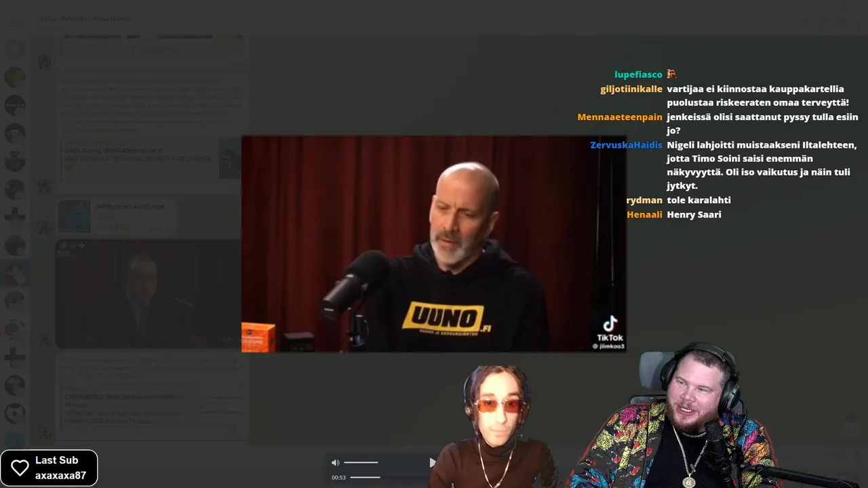Image resolution: width=868 pixels, height=488 pixels.
Task: Click the emoji after lupefiasco
Action: click(671, 74)
